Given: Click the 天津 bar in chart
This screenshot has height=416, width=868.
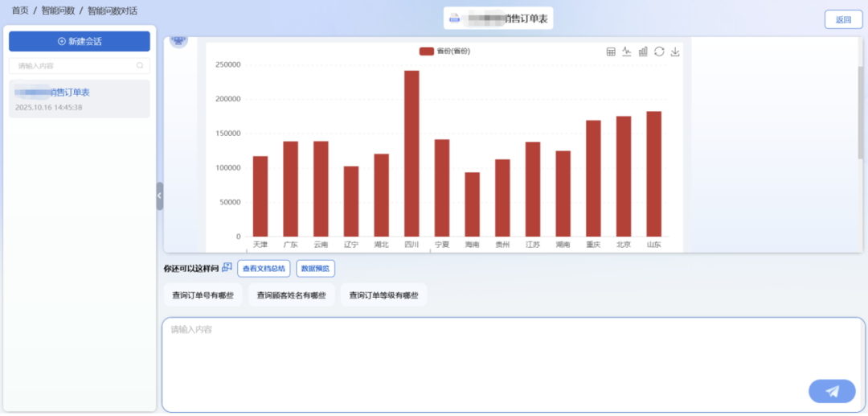Looking at the screenshot, I should [x=260, y=196].
